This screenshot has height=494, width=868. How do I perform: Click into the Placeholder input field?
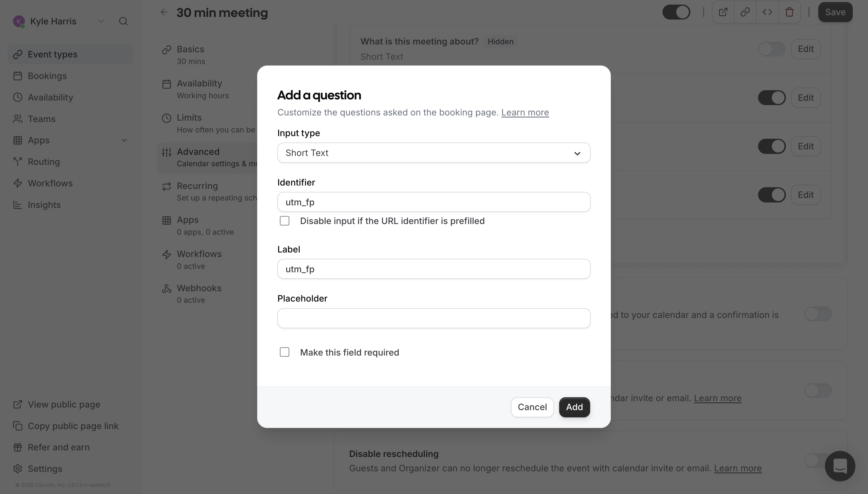pos(434,318)
